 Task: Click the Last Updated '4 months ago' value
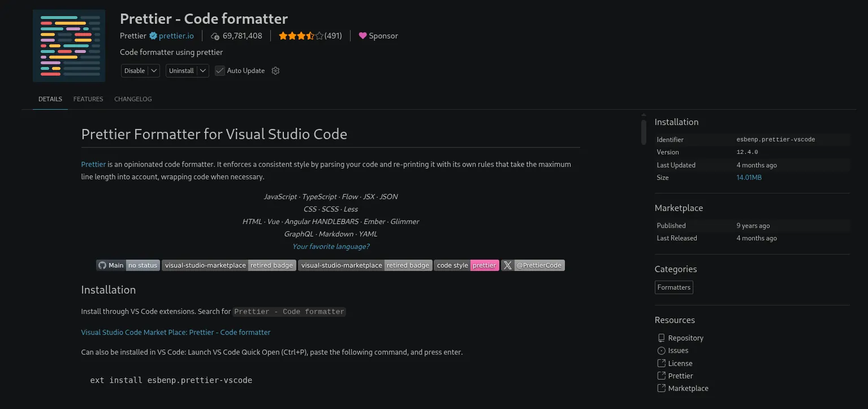click(757, 165)
